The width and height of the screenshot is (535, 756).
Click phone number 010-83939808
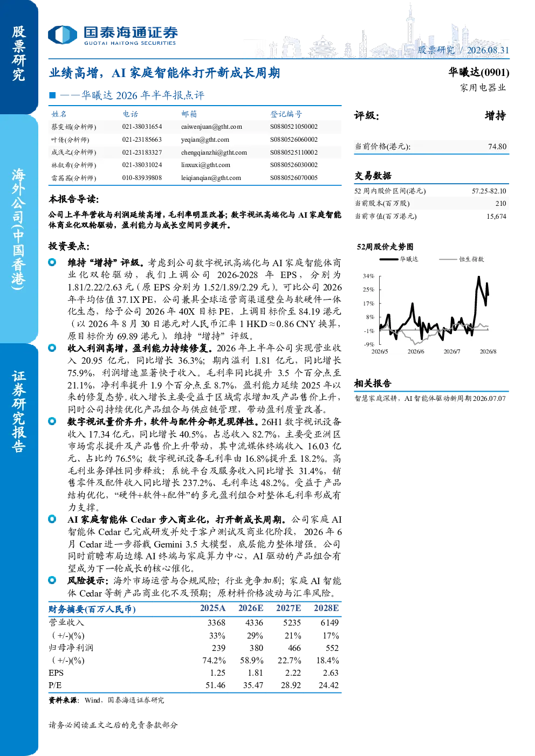tap(142, 178)
